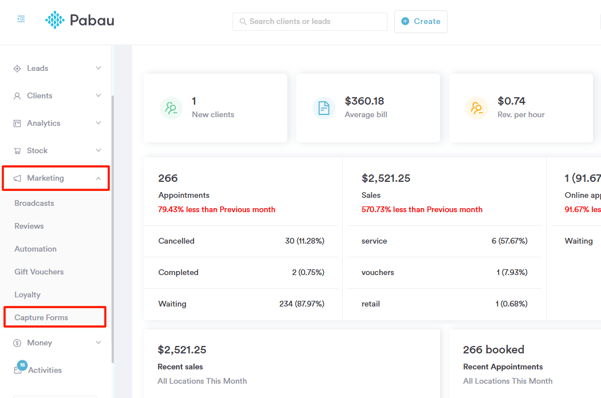Focus the Search clients or leads field
This screenshot has height=398, width=601.
(x=310, y=21)
